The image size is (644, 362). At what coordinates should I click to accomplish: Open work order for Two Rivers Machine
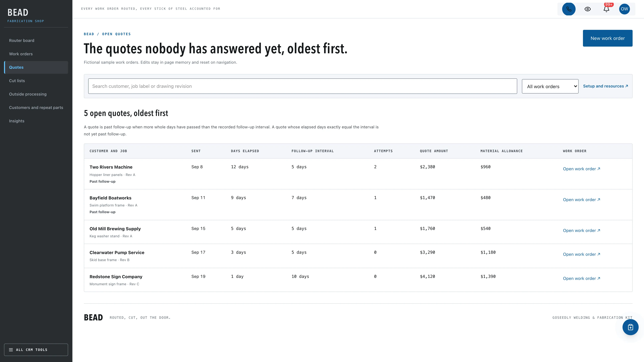(x=581, y=169)
